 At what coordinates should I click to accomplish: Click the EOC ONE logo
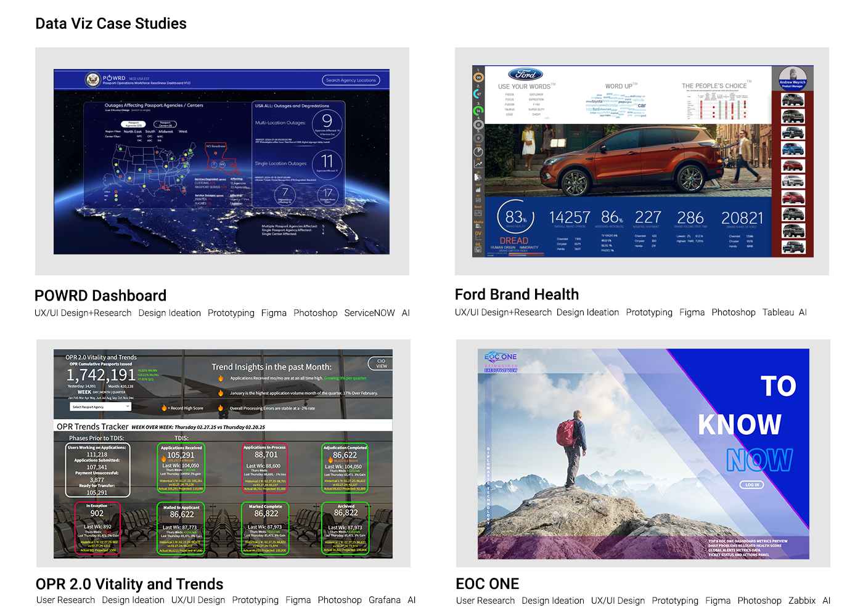click(x=501, y=357)
